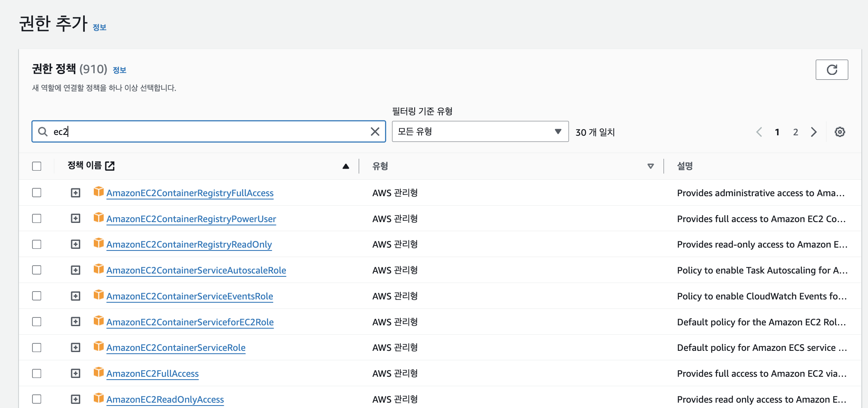Image resolution: width=868 pixels, height=408 pixels.
Task: Clear the ec2 search text
Action: pyautogui.click(x=375, y=132)
